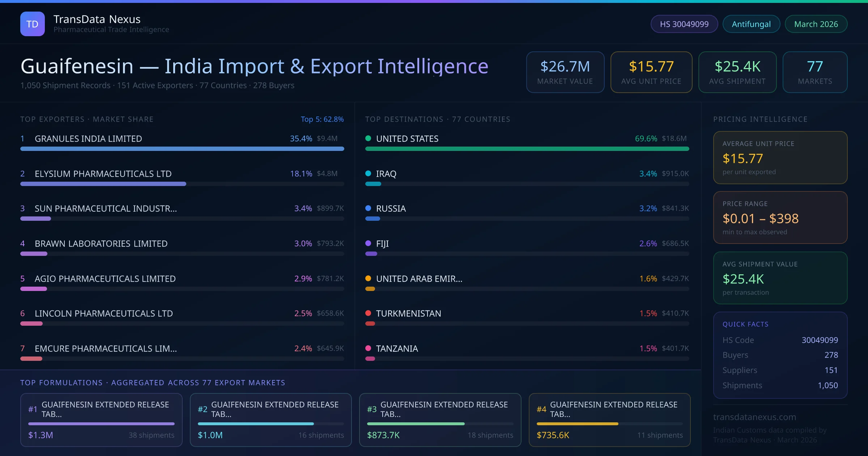Click the United States market share bar

(528, 149)
